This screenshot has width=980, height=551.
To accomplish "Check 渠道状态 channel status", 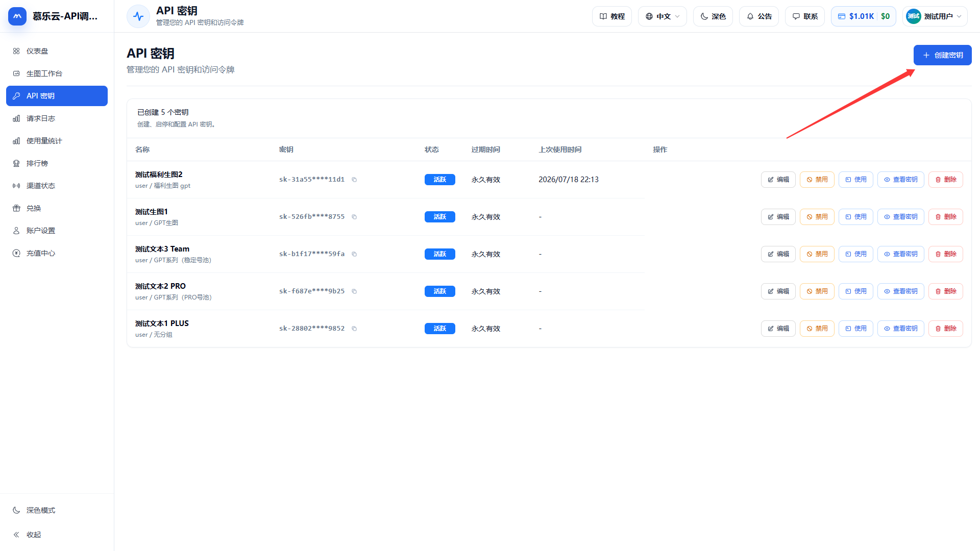I will [x=57, y=186].
